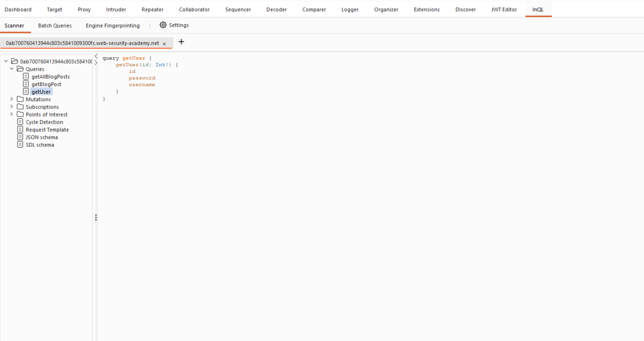Add a new scanner tab with plus icon

(181, 42)
